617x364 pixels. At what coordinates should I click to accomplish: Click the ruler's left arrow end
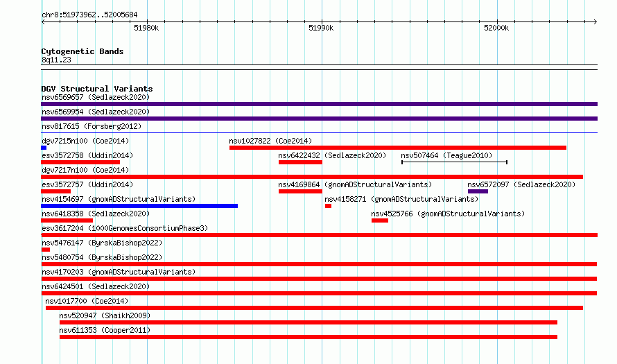(x=43, y=21)
